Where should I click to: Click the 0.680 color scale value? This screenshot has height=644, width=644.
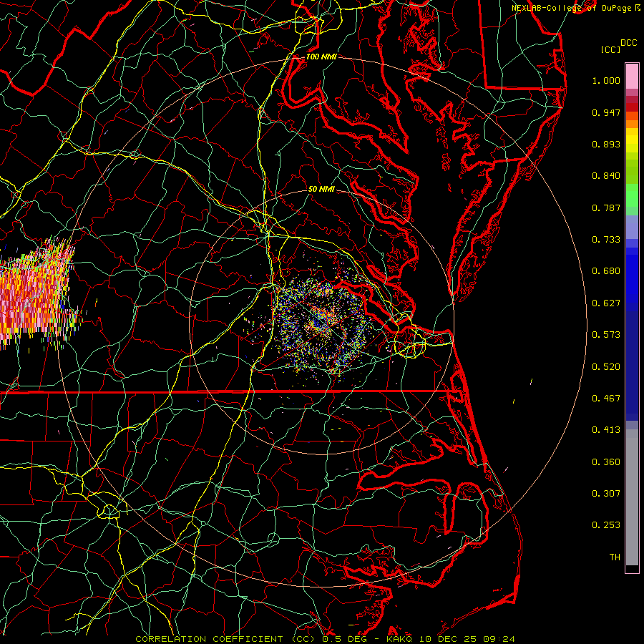click(x=606, y=271)
